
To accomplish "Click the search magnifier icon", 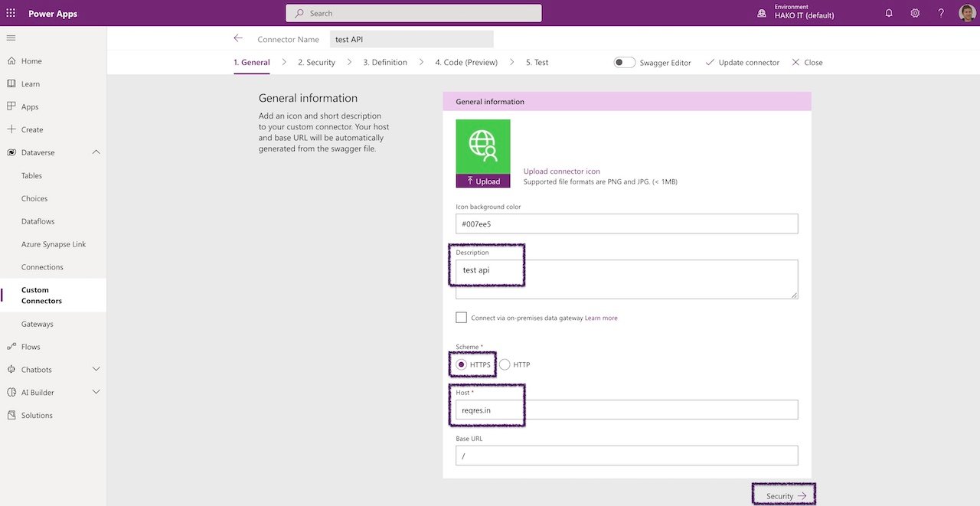I will [x=299, y=13].
